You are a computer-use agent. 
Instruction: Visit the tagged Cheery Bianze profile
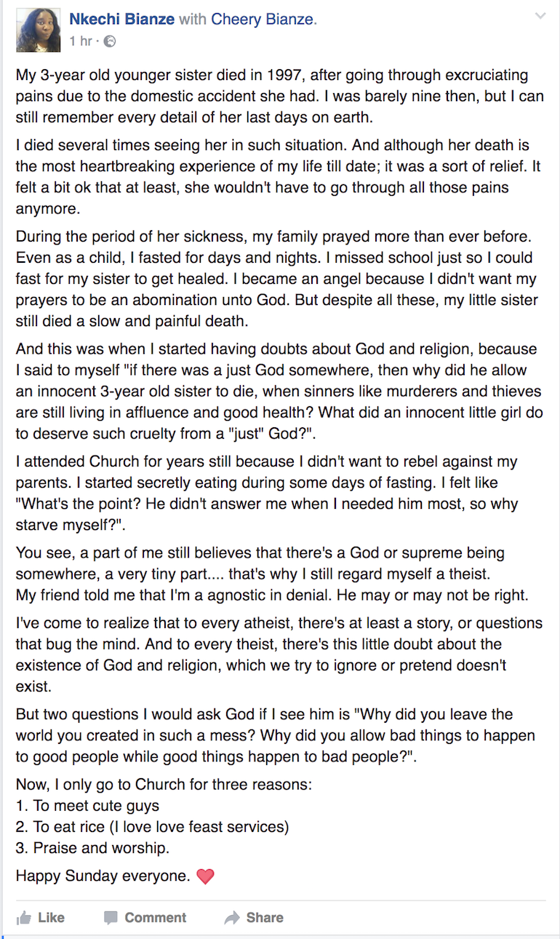click(262, 20)
